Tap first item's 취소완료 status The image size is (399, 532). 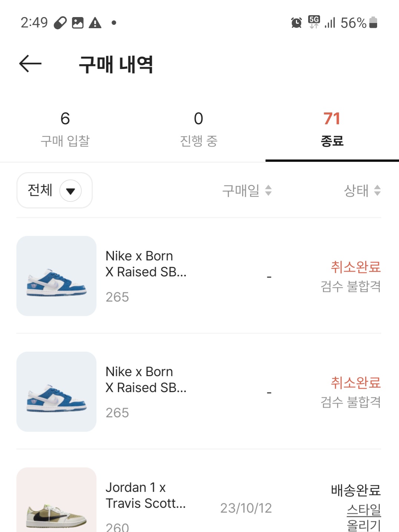pyautogui.click(x=356, y=267)
